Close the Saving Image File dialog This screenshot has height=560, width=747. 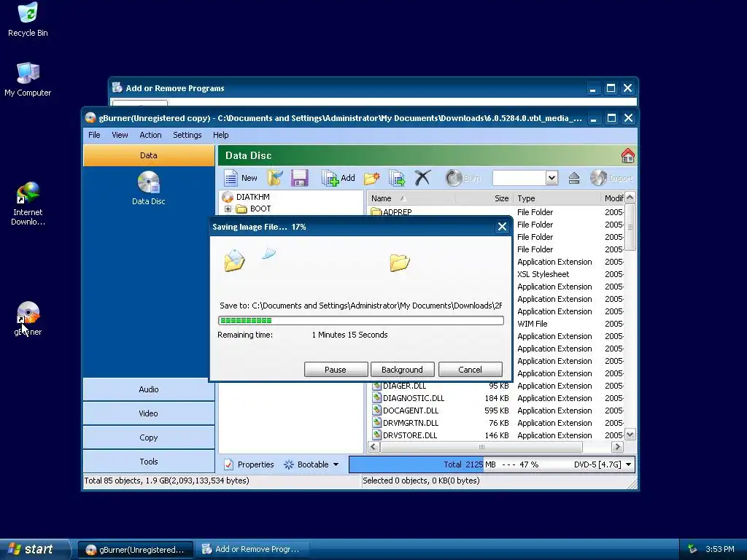pos(502,227)
